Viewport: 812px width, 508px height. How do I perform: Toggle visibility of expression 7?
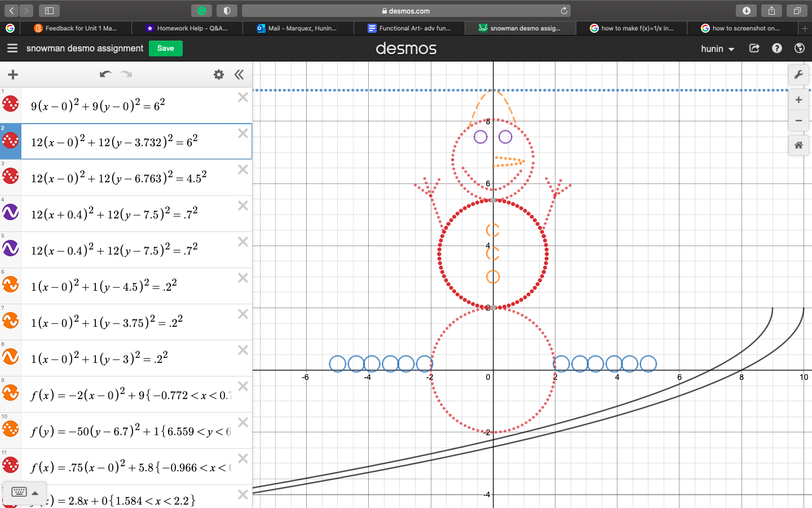(x=11, y=321)
